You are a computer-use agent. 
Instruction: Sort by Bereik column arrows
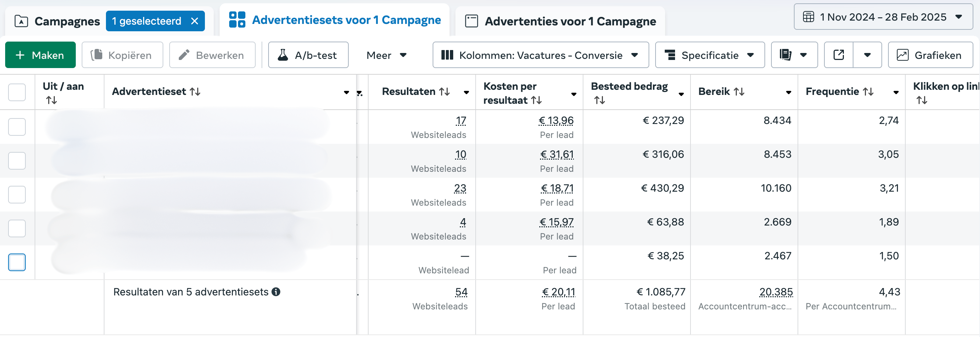coord(739,92)
